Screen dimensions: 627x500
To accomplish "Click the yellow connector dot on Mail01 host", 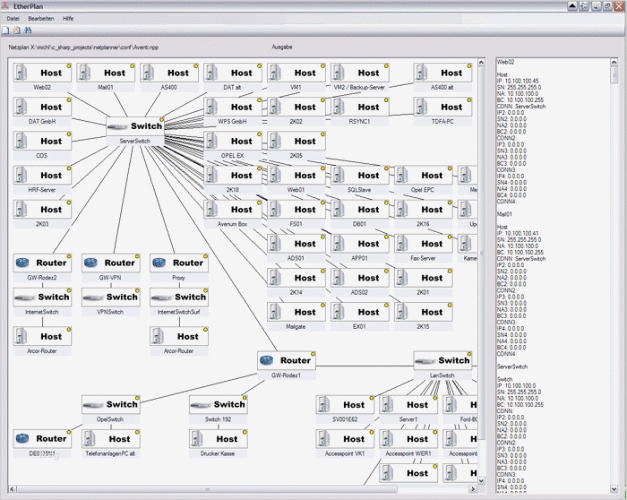I will pos(132,66).
